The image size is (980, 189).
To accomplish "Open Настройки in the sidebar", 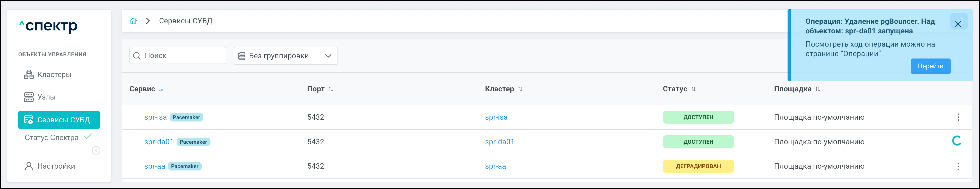I will coord(56,166).
